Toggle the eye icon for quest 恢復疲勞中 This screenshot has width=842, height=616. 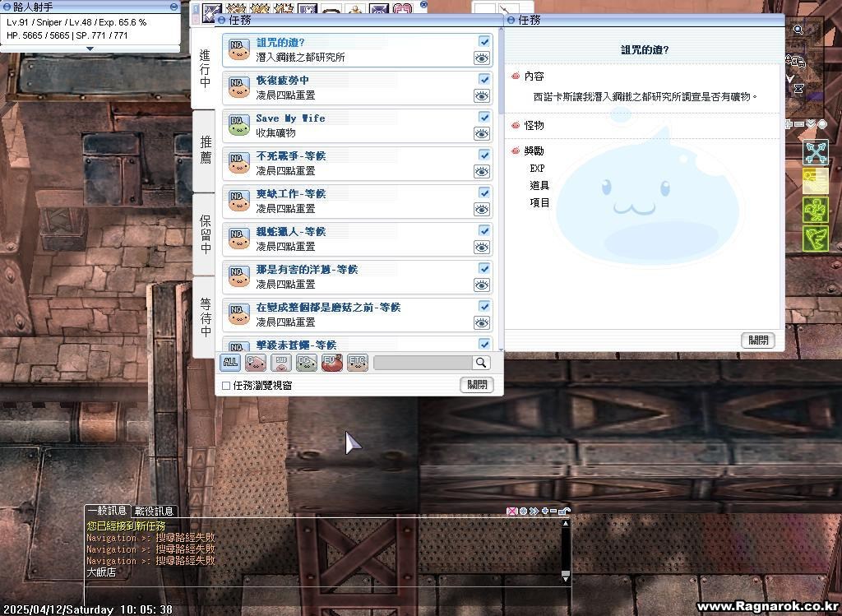(482, 96)
